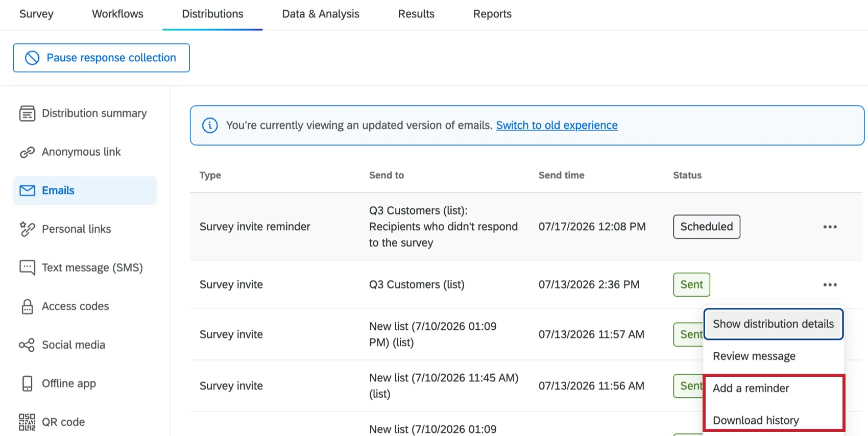Screen dimensions: 868x436
Task: Click the Send time column header
Action: pyautogui.click(x=561, y=175)
